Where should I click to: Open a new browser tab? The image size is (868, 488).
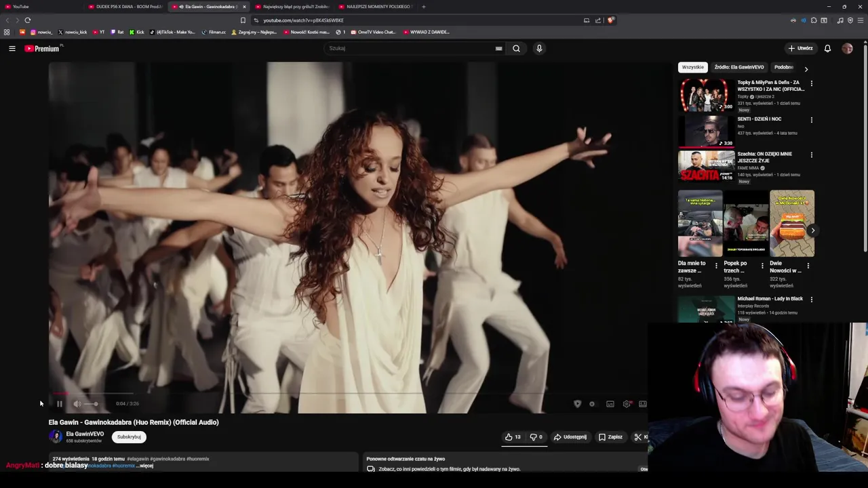423,7
